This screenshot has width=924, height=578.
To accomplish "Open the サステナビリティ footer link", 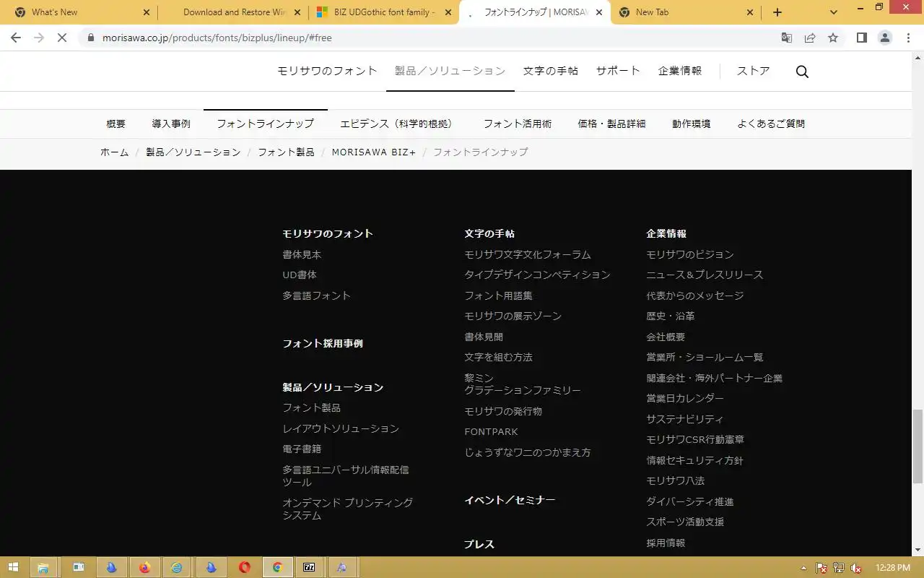I will [685, 419].
